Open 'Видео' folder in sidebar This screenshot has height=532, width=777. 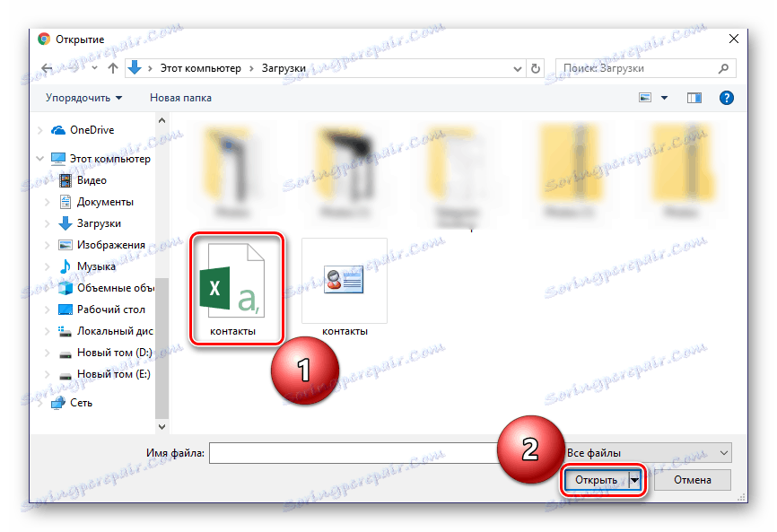point(92,180)
